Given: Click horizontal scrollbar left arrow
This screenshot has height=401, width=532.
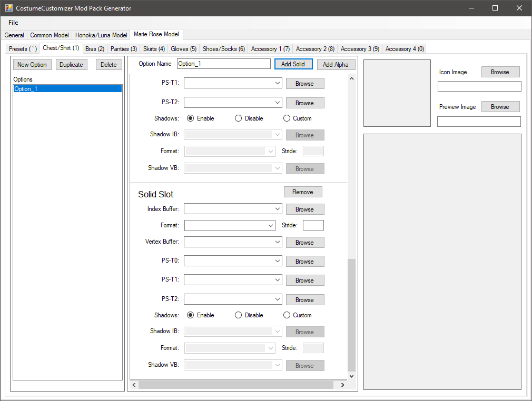Looking at the screenshot, I should coord(134,385).
